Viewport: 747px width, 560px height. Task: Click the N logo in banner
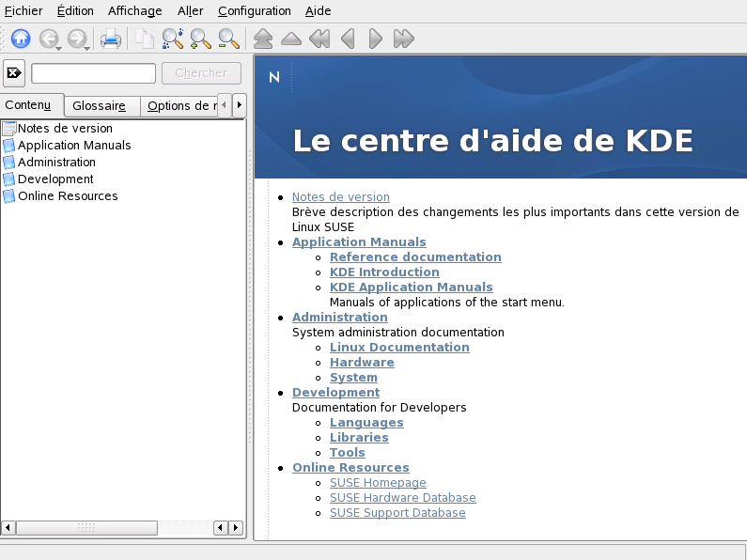click(x=274, y=77)
